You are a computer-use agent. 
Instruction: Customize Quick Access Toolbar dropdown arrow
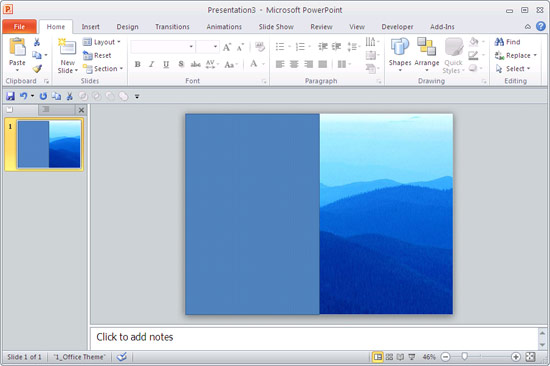click(137, 96)
